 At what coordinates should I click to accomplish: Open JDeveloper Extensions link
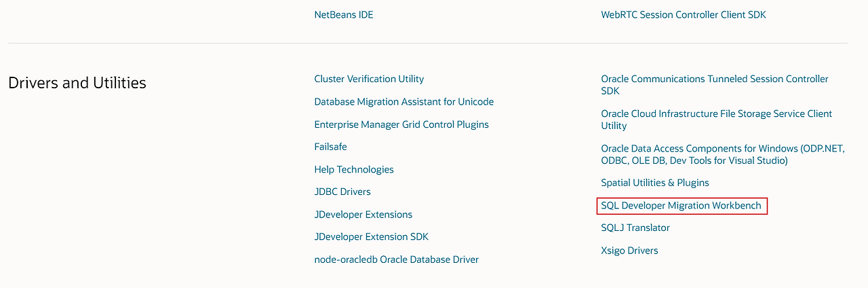tap(363, 215)
